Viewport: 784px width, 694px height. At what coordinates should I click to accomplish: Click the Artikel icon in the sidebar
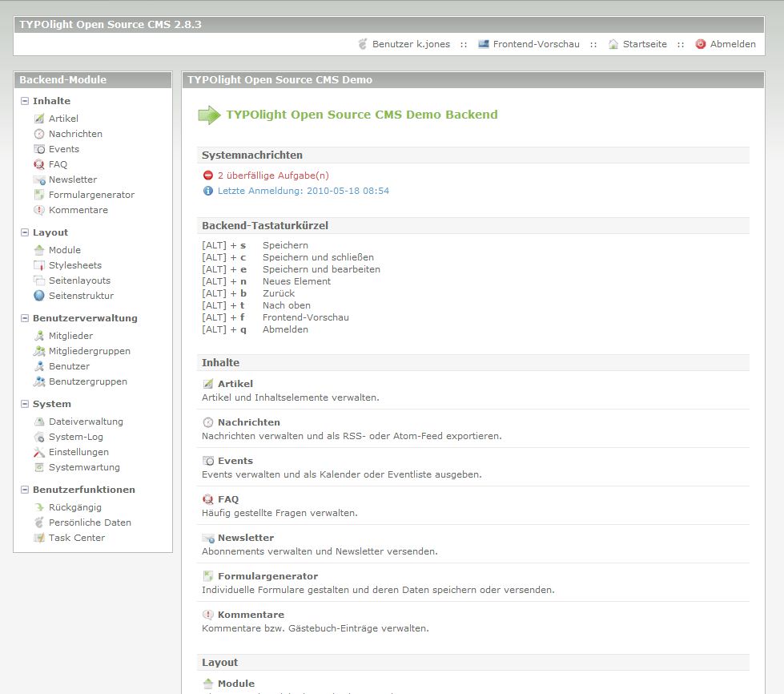39,119
